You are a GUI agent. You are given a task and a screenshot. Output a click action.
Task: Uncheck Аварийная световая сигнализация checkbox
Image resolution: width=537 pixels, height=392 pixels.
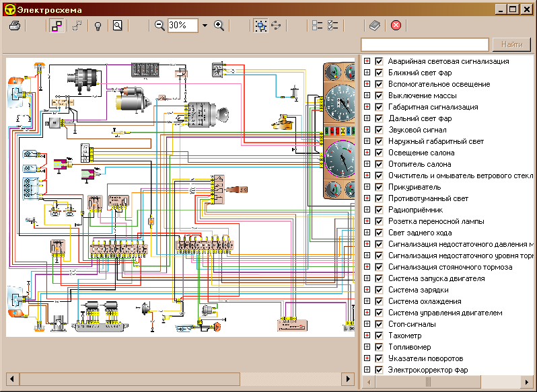379,61
